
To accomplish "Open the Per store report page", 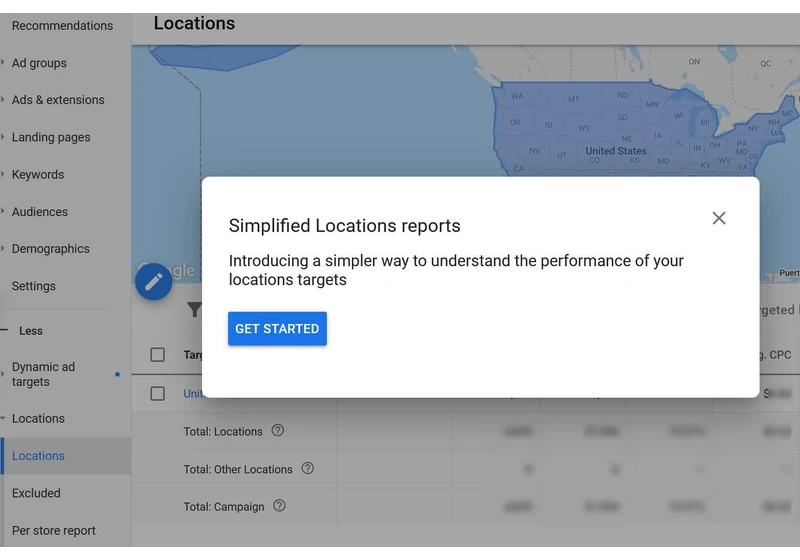I will 54,530.
